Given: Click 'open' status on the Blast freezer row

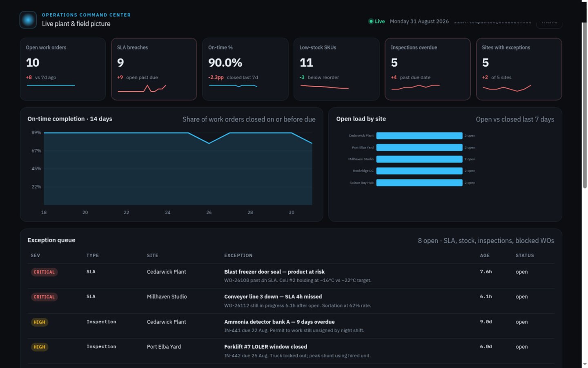Looking at the screenshot, I should click(521, 272).
